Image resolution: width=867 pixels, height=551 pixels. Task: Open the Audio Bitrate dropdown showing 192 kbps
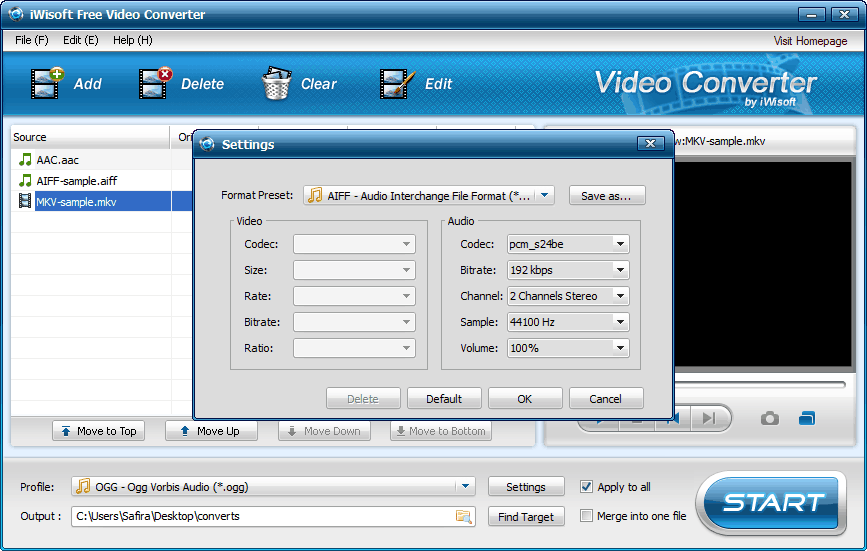568,270
